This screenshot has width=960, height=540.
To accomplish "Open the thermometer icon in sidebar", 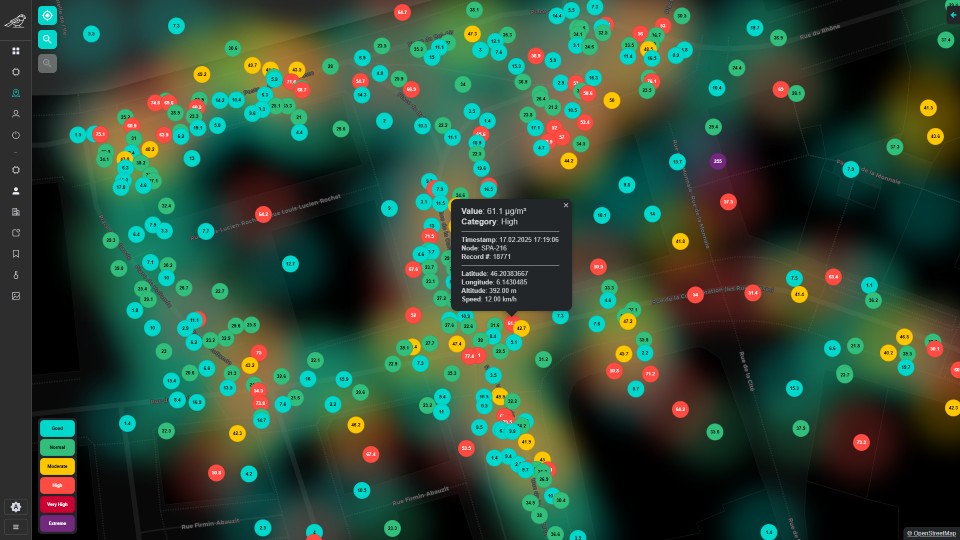I will click(15, 274).
